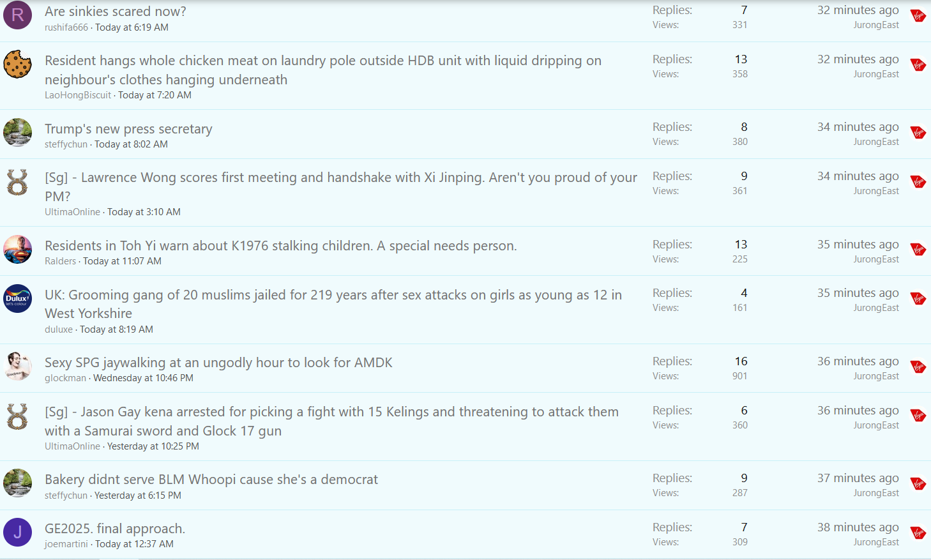The width and height of the screenshot is (931, 560).
Task: Open Ralders' Superman avatar
Action: pyautogui.click(x=18, y=249)
